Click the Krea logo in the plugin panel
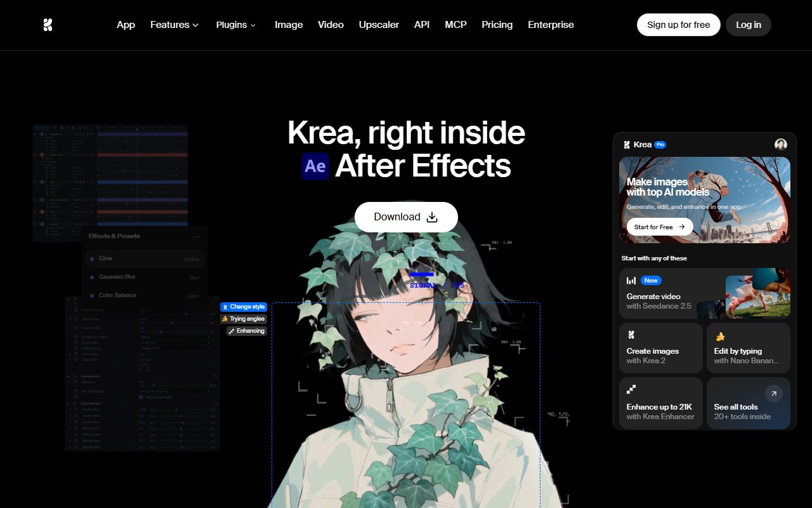 tap(627, 145)
